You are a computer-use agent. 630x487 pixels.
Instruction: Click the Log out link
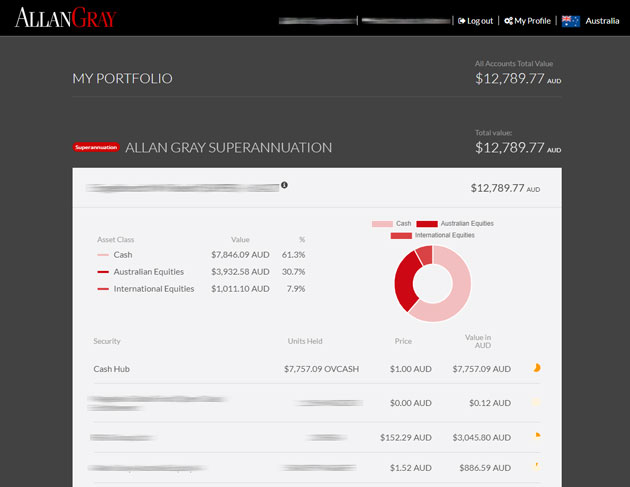click(475, 20)
